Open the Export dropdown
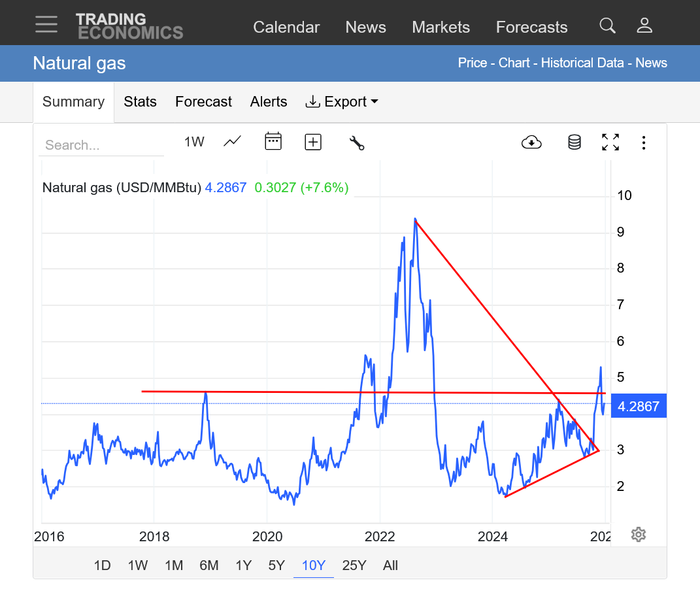 (342, 102)
